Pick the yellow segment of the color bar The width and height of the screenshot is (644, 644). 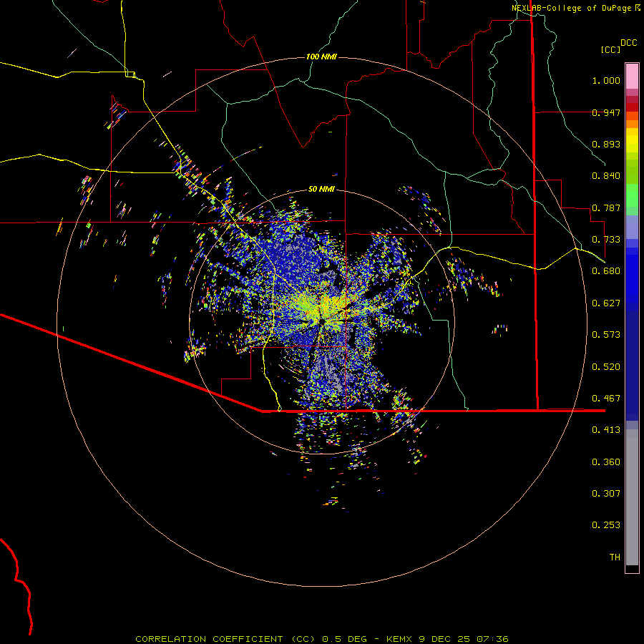632,140
